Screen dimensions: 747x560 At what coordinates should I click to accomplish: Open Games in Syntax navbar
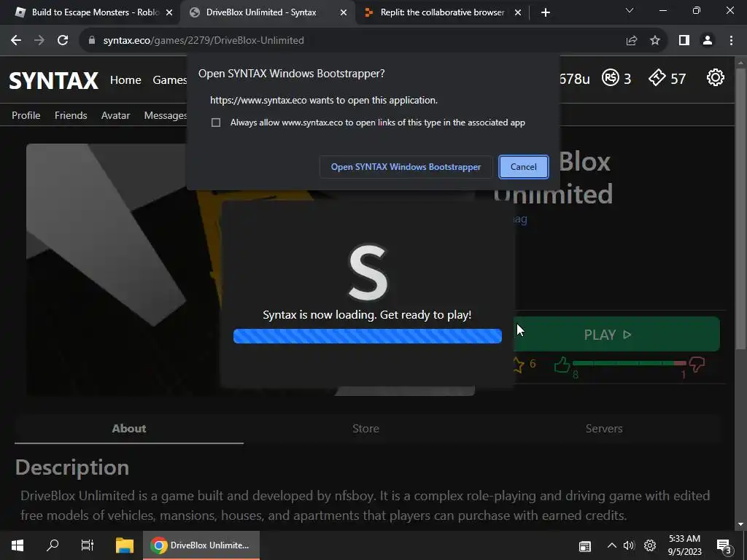169,80
